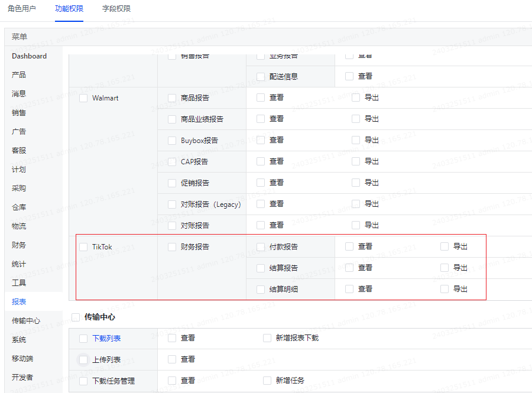Enable 查看 for CAP报告
This screenshot has height=393, width=532.
[261, 161]
